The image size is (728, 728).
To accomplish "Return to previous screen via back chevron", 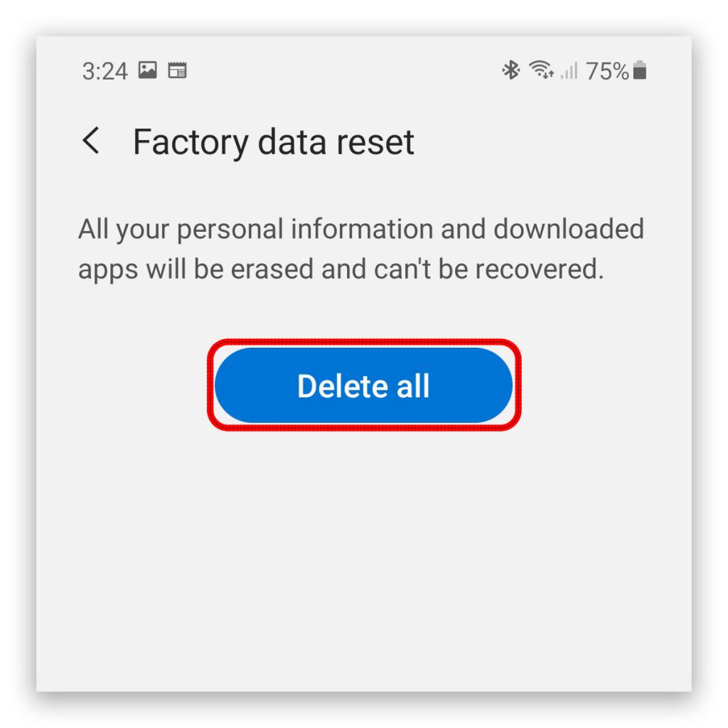I will (91, 140).
